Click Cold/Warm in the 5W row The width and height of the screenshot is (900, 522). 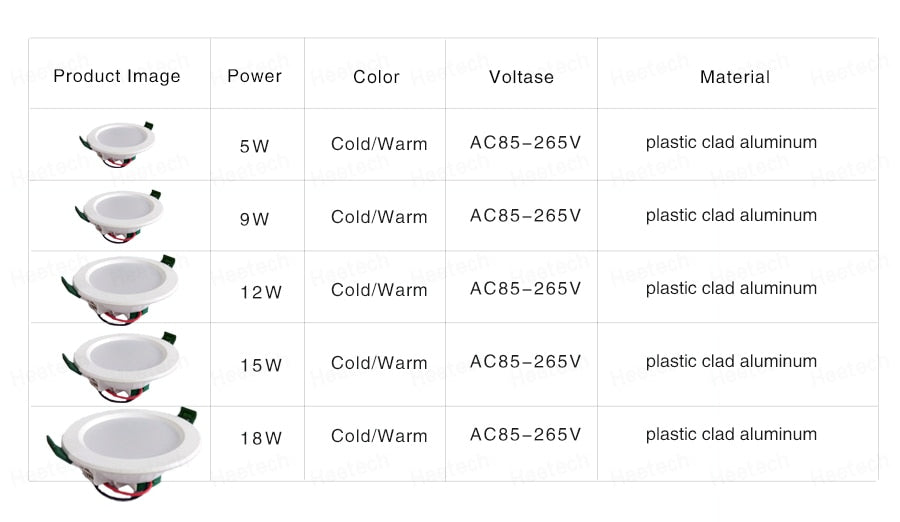(379, 144)
